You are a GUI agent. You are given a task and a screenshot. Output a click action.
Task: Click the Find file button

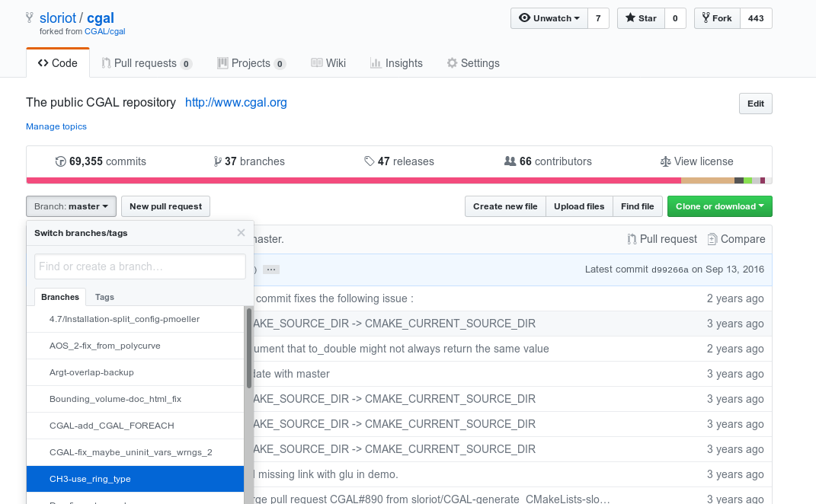[638, 206]
